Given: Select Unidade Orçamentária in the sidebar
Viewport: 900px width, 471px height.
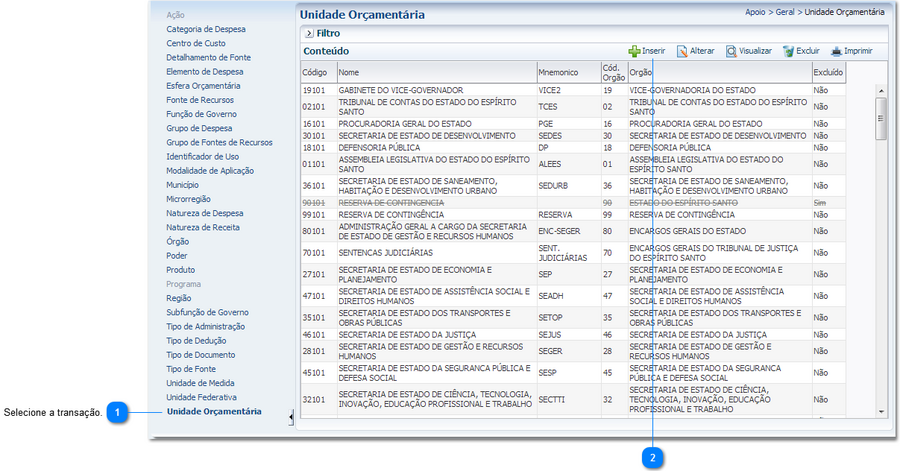Looking at the screenshot, I should (x=214, y=411).
